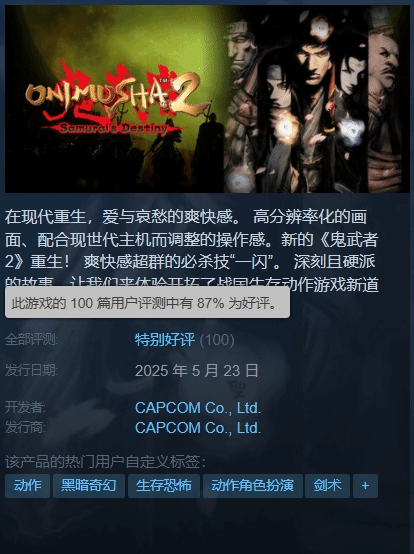Image resolution: width=414 pixels, height=554 pixels.
Task: Open the 特别好评 review summary link
Action: click(x=165, y=340)
